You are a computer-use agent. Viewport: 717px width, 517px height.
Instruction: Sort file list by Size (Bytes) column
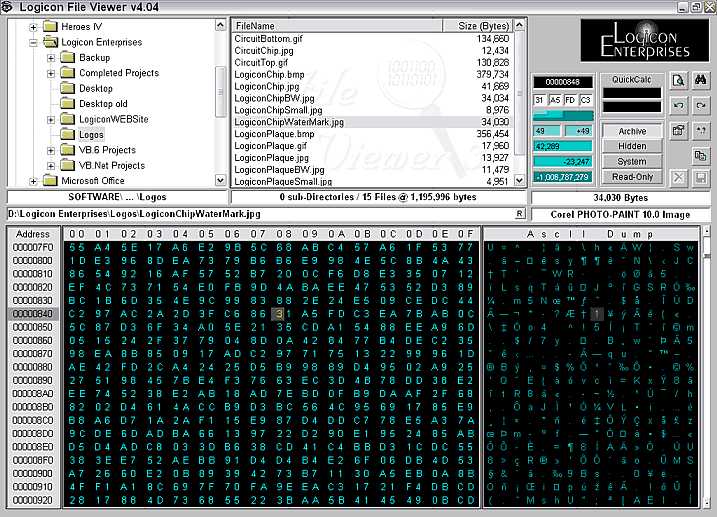(x=480, y=25)
